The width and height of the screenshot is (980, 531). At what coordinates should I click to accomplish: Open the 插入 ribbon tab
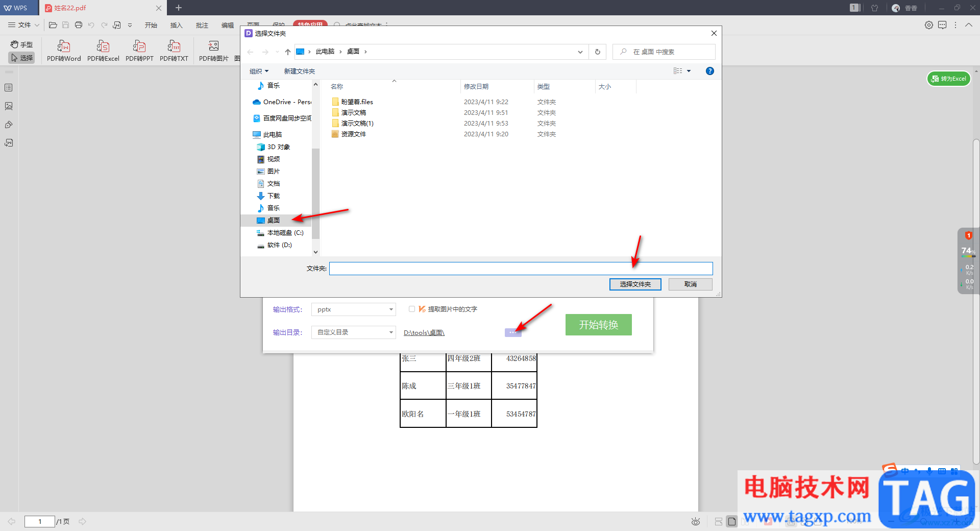coord(176,25)
